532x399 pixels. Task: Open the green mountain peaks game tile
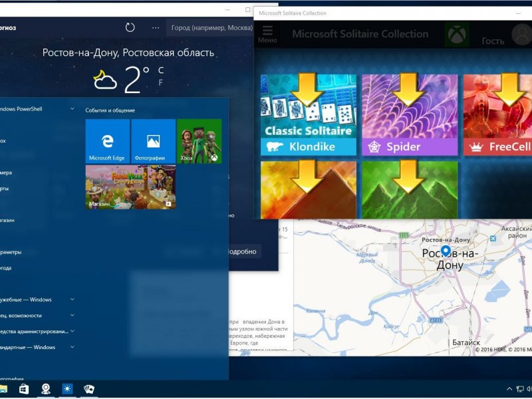410,190
